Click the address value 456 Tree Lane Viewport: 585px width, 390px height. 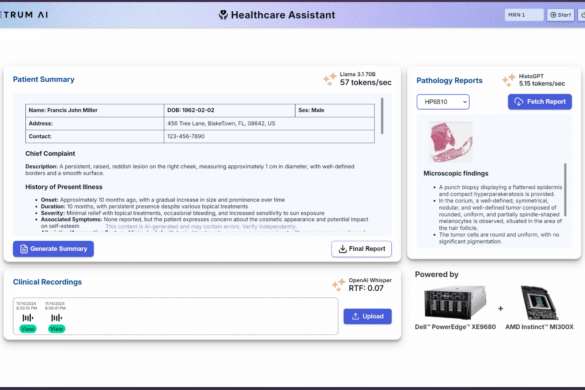coord(221,124)
